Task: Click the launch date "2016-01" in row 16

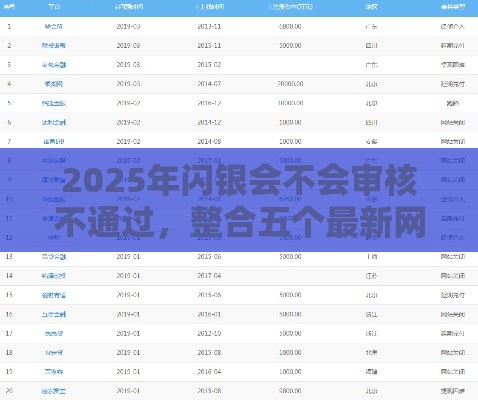Action: [x=209, y=314]
